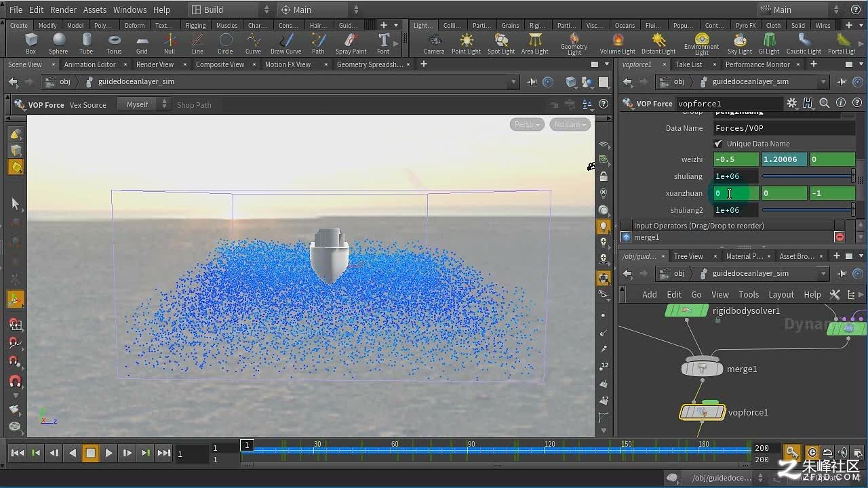Click the Data Name input field
This screenshot has height=488, width=868.
click(x=783, y=128)
